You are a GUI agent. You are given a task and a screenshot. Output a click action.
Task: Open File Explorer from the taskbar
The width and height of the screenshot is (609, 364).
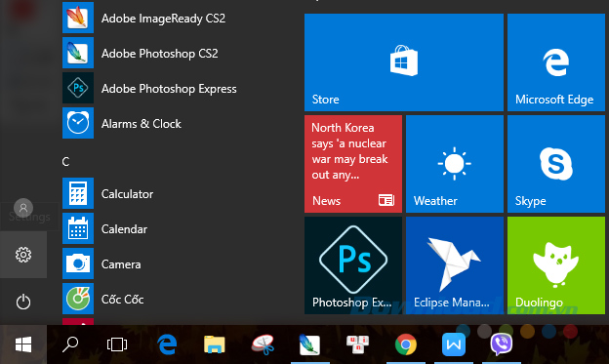(215, 344)
